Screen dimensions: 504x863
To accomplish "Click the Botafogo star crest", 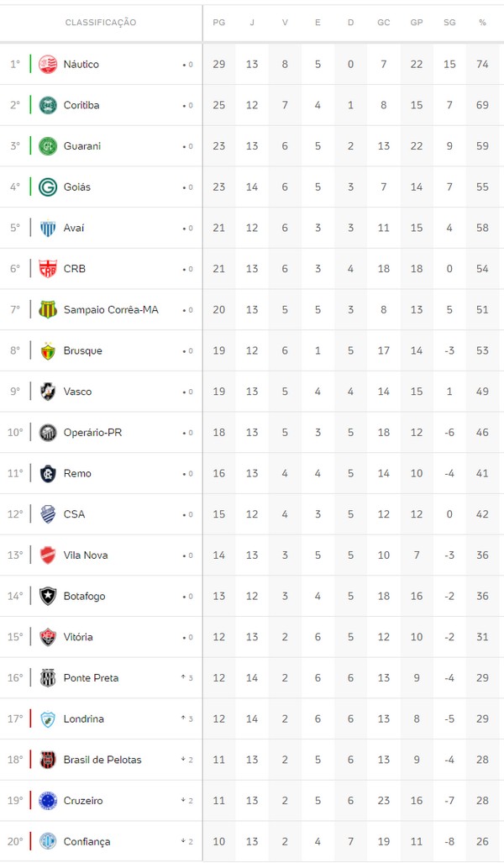I will pyautogui.click(x=47, y=596).
